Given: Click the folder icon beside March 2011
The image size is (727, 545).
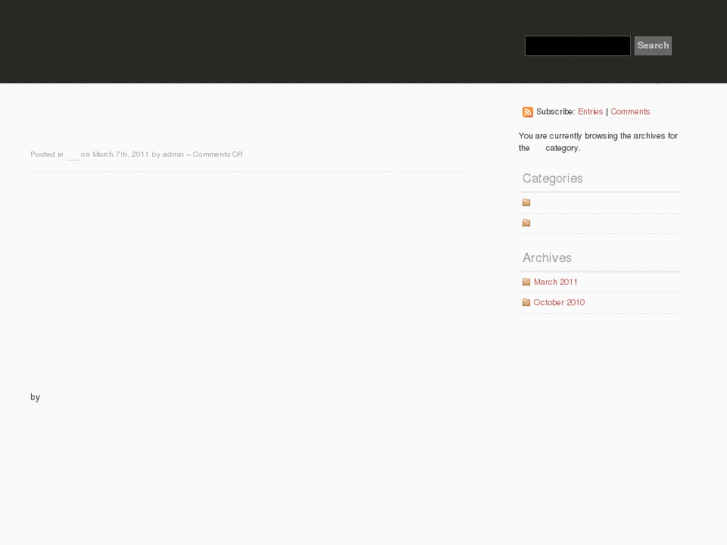Looking at the screenshot, I should coord(526,282).
